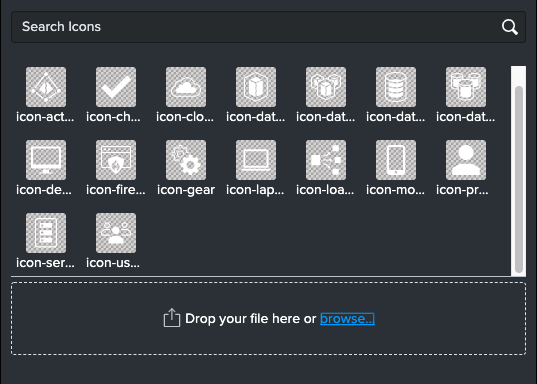The height and width of the screenshot is (384, 537).
Task: Click the "icon-gear" label text
Action: pos(186,190)
